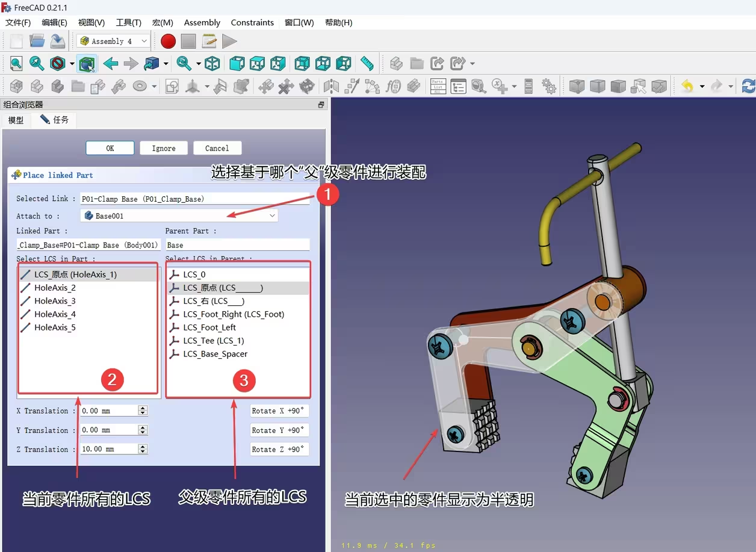
Task: Open the 编辑(E) menu
Action: 54,22
